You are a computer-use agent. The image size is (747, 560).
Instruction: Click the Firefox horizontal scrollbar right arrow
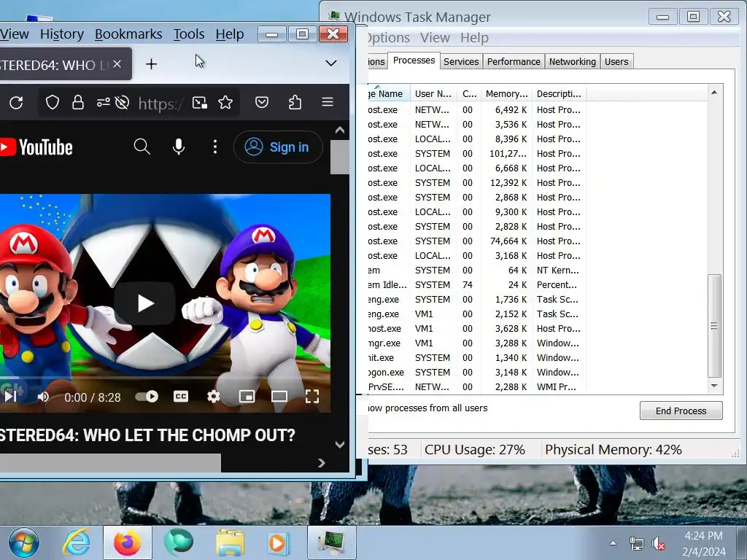(322, 463)
